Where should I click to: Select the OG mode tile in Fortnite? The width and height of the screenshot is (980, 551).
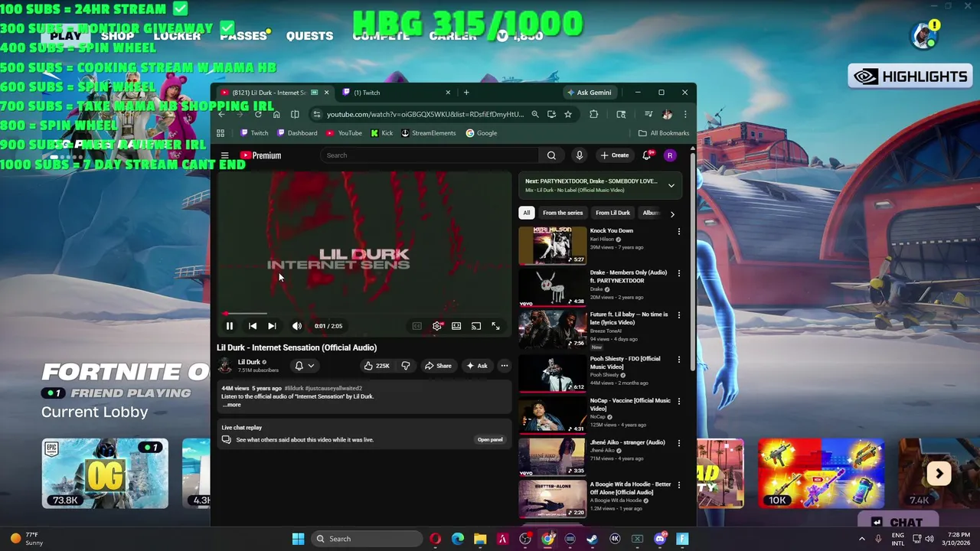click(x=105, y=473)
